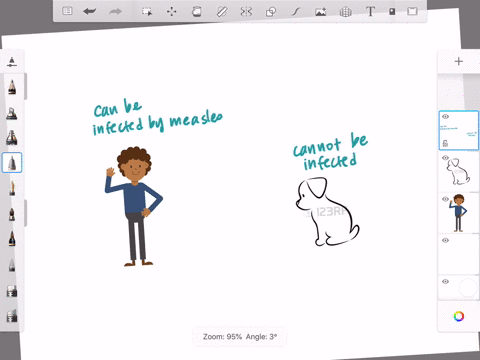The width and height of the screenshot is (480, 360).
Task: Activate the transform move tool
Action: click(x=172, y=12)
